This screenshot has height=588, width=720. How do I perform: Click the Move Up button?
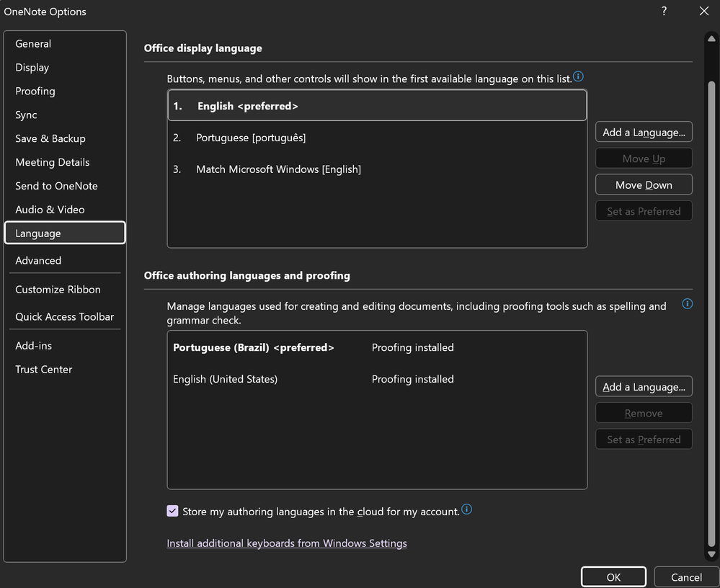644,159
